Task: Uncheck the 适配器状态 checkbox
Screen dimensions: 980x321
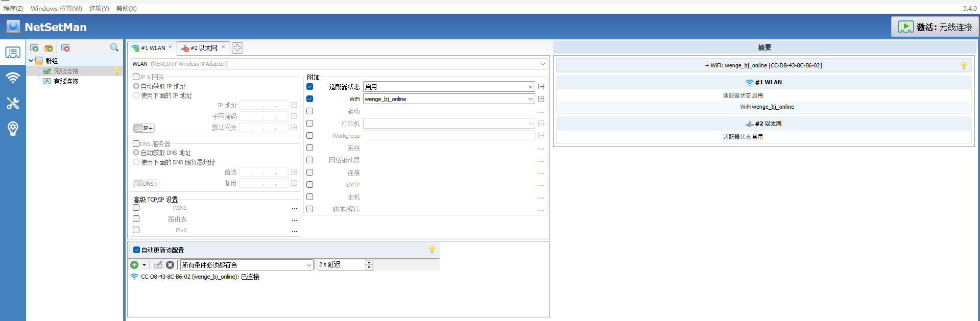Action: tap(310, 87)
